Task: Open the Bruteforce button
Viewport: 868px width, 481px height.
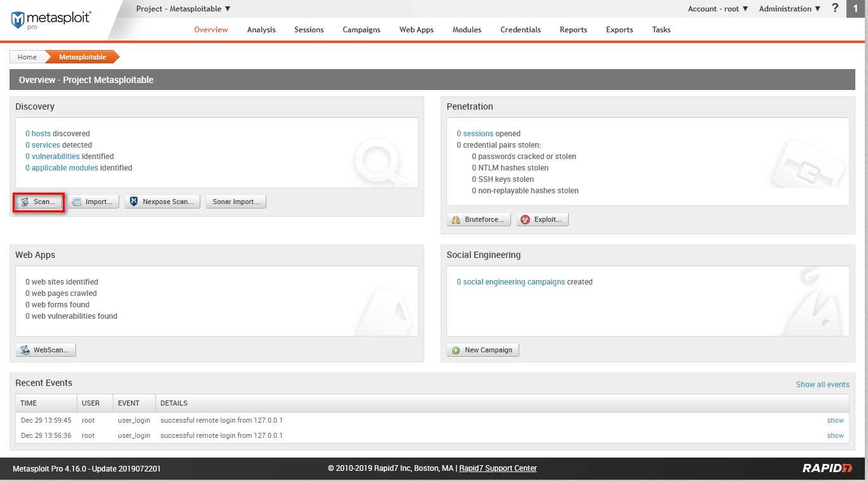Action: coord(479,220)
